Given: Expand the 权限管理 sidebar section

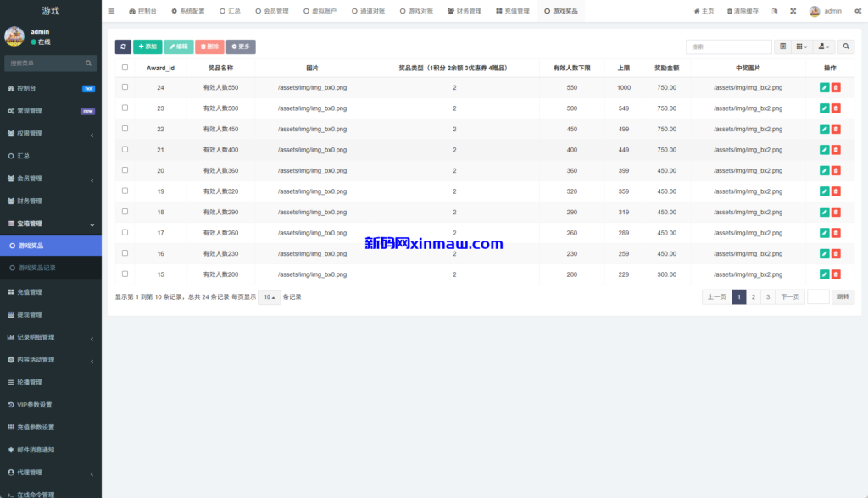Looking at the screenshot, I should (51, 133).
